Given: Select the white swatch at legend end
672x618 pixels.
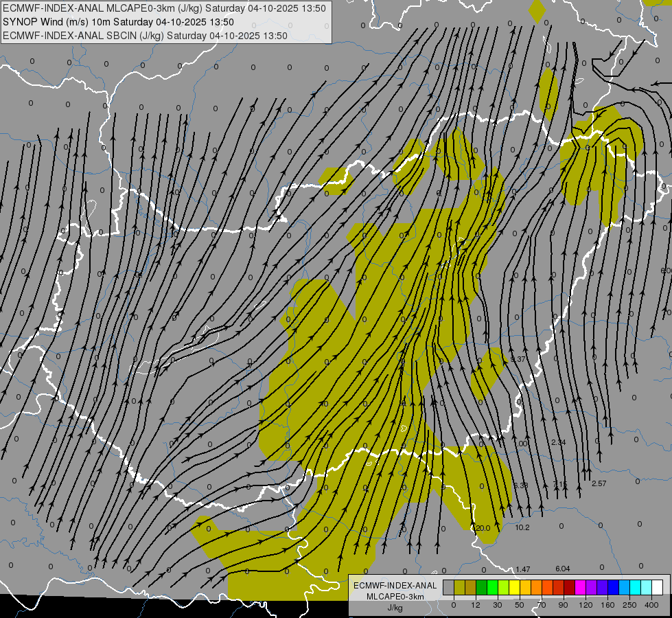Looking at the screenshot, I should [658, 587].
